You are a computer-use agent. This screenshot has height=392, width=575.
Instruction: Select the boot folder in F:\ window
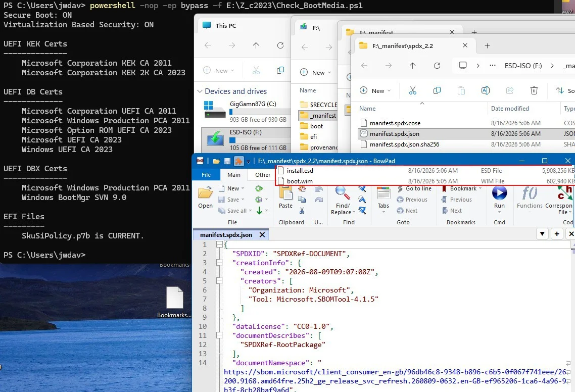(x=316, y=126)
